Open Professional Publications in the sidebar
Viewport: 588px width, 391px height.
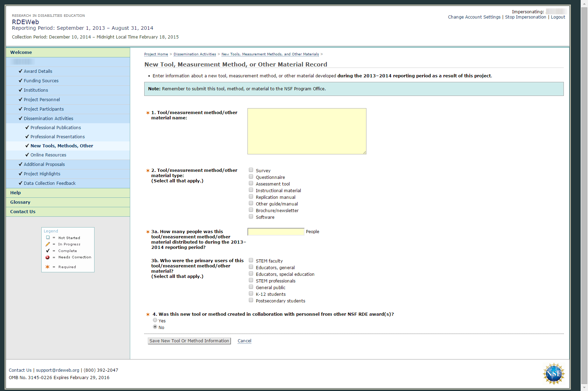(x=55, y=128)
